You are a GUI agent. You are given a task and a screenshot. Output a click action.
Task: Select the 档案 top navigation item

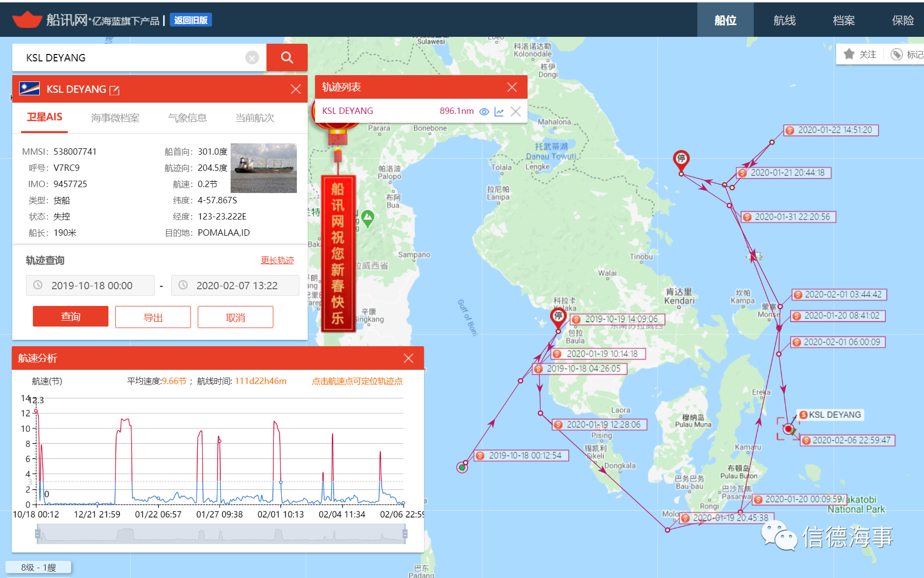click(844, 20)
